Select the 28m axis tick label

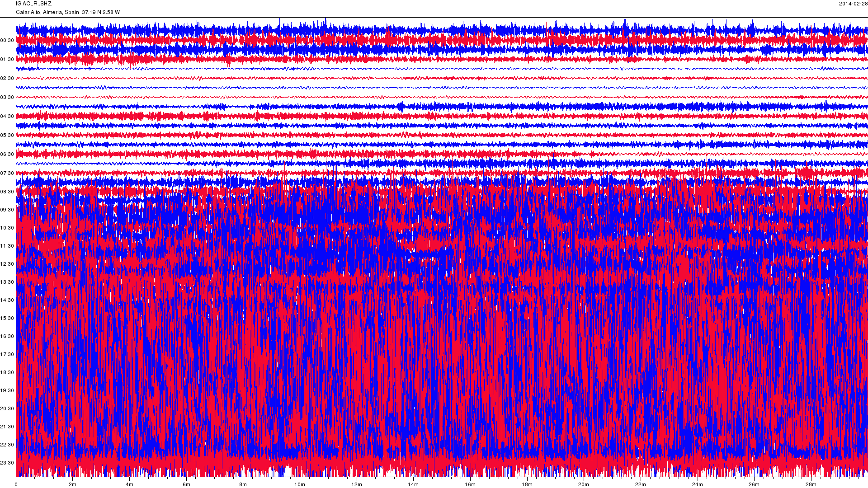(x=811, y=485)
